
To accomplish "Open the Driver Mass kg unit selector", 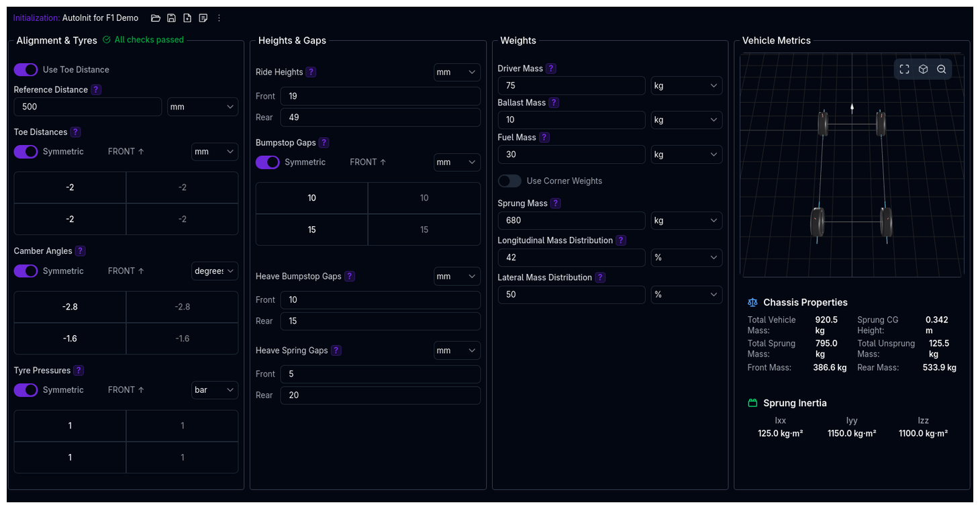I will point(686,85).
